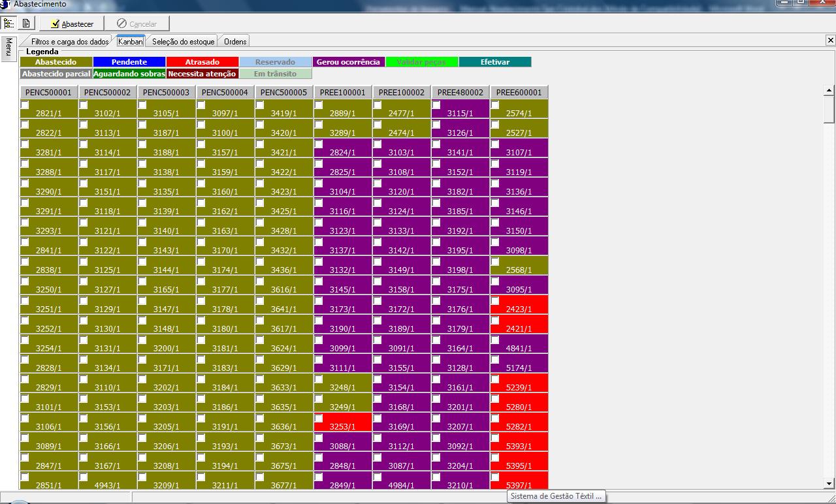The width and height of the screenshot is (836, 504).
Task: Click the Cancelar button
Action: [137, 24]
